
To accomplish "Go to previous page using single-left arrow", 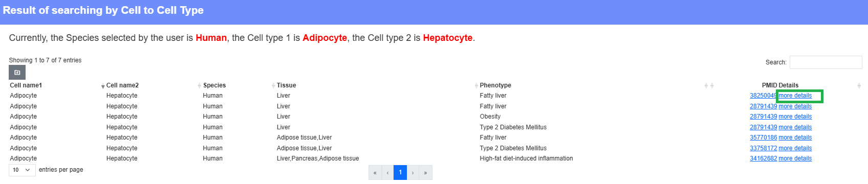I will (x=388, y=173).
